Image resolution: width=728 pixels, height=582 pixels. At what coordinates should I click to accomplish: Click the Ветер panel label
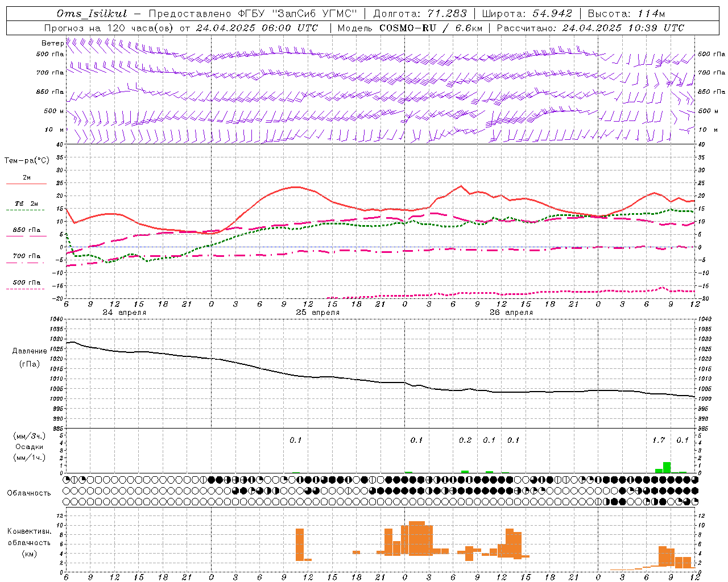pos(52,43)
